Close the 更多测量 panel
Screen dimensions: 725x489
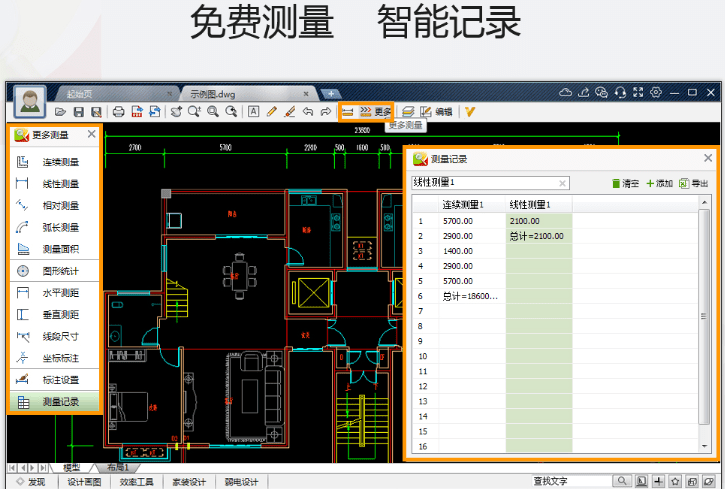[x=92, y=134]
